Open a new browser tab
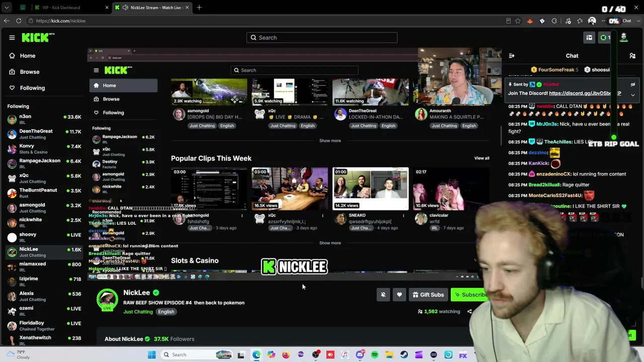This screenshot has width=644, height=362. pos(199,8)
